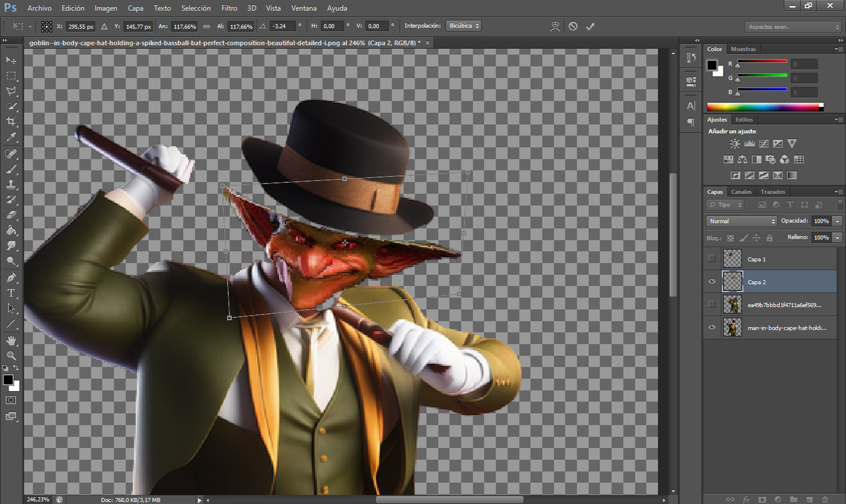Click the rotation angle input field

pyautogui.click(x=284, y=26)
